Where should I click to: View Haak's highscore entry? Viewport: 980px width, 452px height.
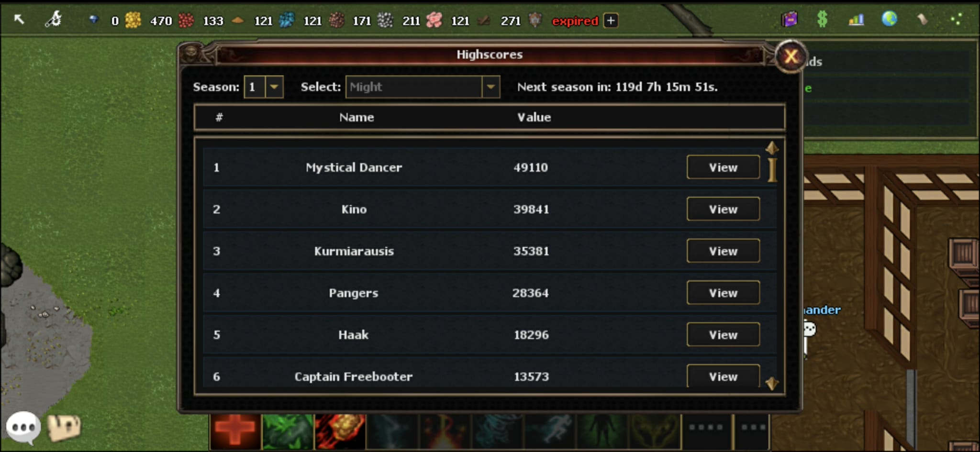[723, 335]
